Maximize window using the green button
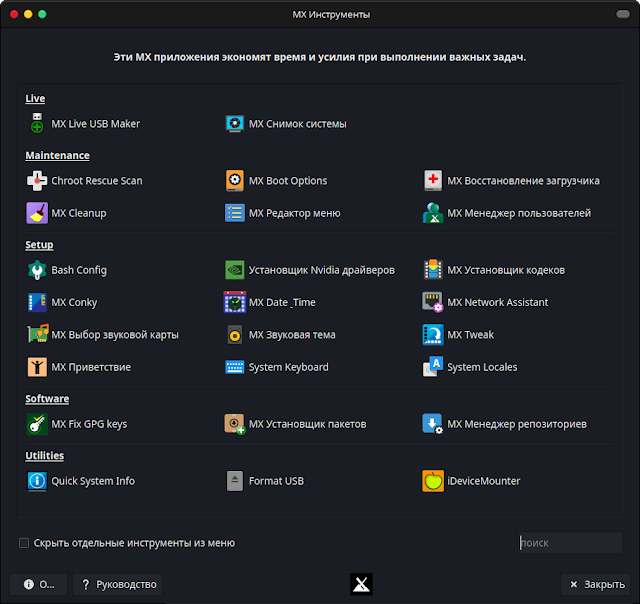Image resolution: width=640 pixels, height=604 pixels. (x=42, y=14)
